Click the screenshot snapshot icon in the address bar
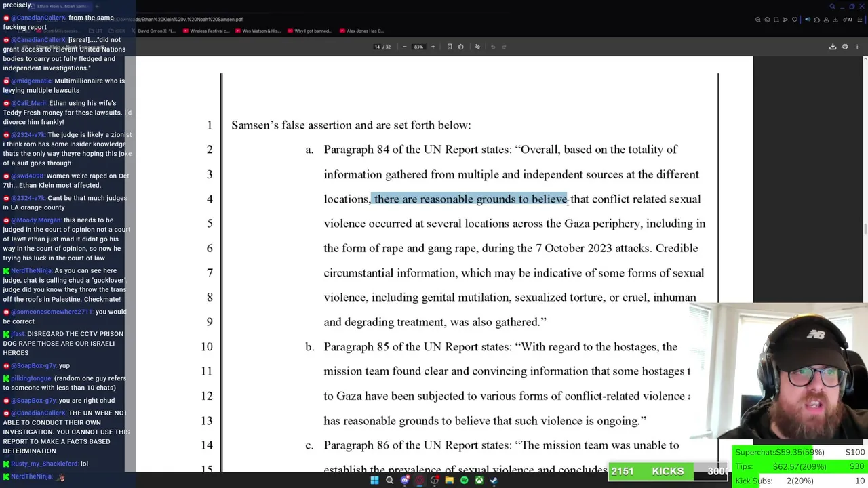 (776, 20)
